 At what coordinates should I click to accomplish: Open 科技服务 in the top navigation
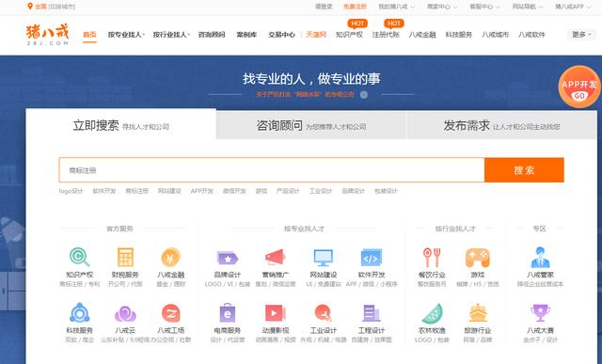[x=458, y=35]
